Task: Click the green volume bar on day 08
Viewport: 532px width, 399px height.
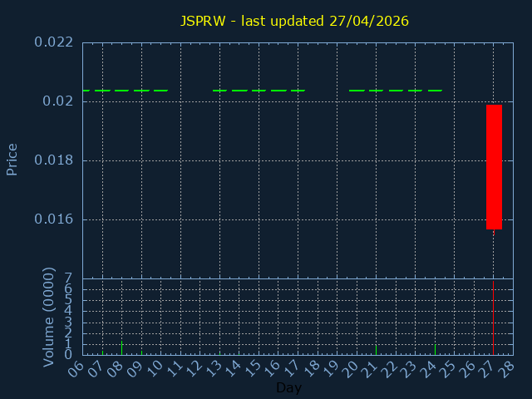Action: pyautogui.click(x=122, y=347)
